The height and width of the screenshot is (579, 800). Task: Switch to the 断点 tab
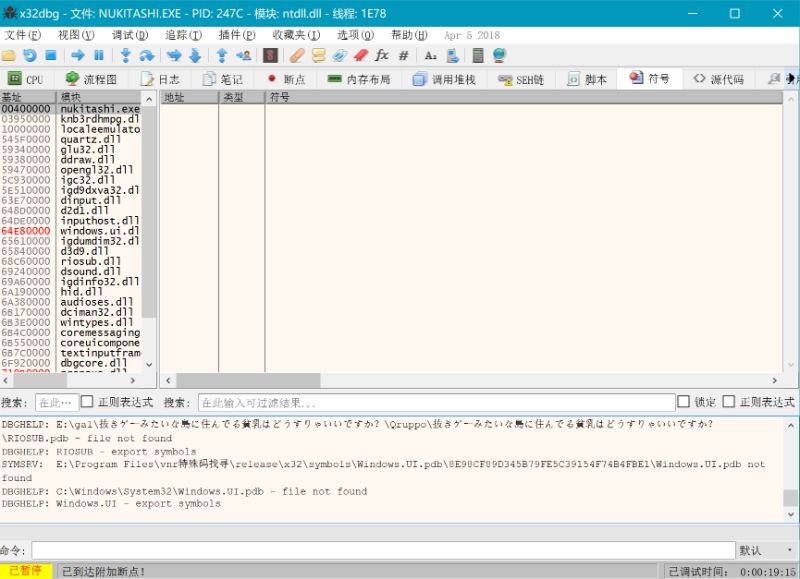285,79
